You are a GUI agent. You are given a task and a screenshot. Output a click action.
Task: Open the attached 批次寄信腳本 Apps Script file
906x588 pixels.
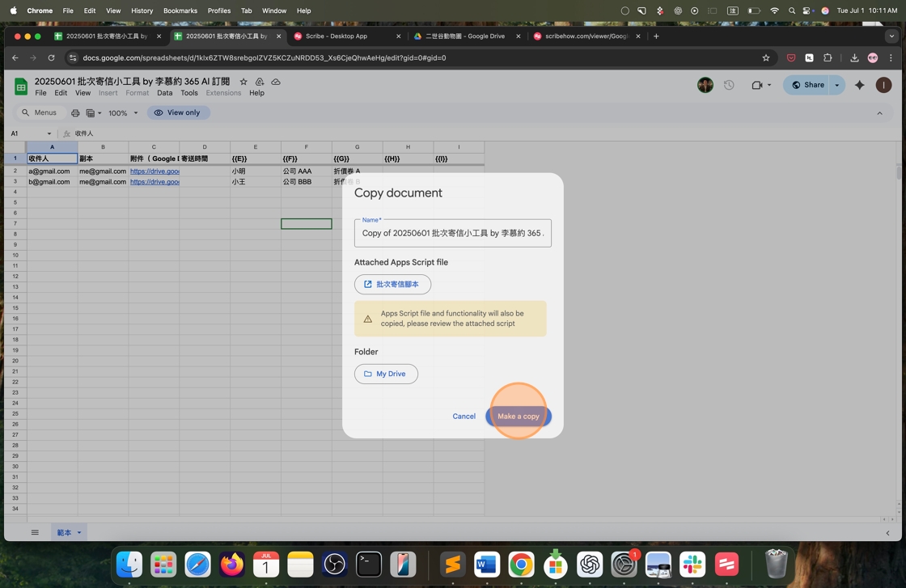tap(392, 284)
